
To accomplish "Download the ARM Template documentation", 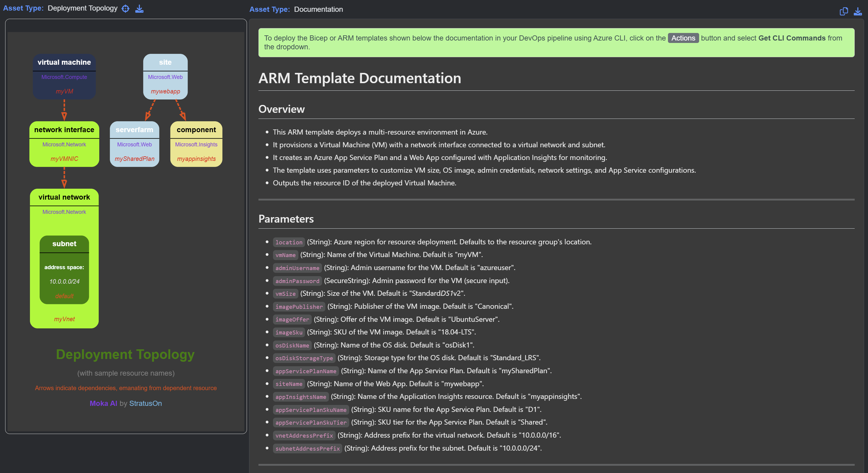I will coord(857,11).
